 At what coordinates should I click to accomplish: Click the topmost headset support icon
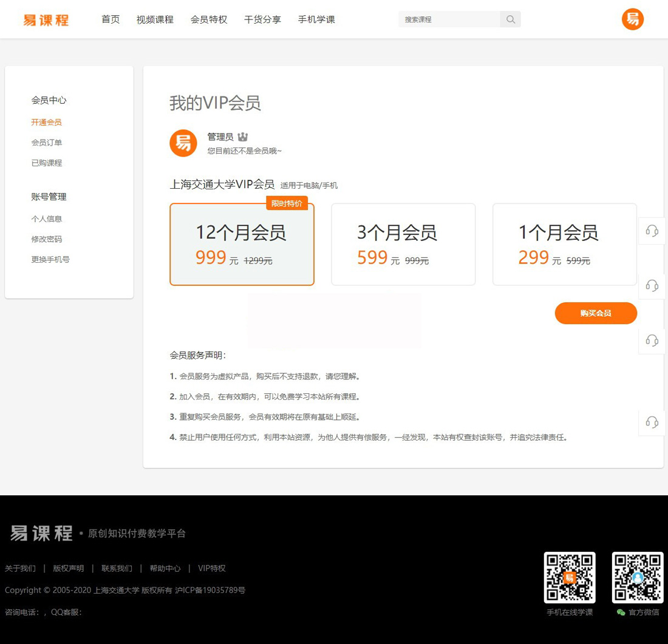(x=652, y=231)
